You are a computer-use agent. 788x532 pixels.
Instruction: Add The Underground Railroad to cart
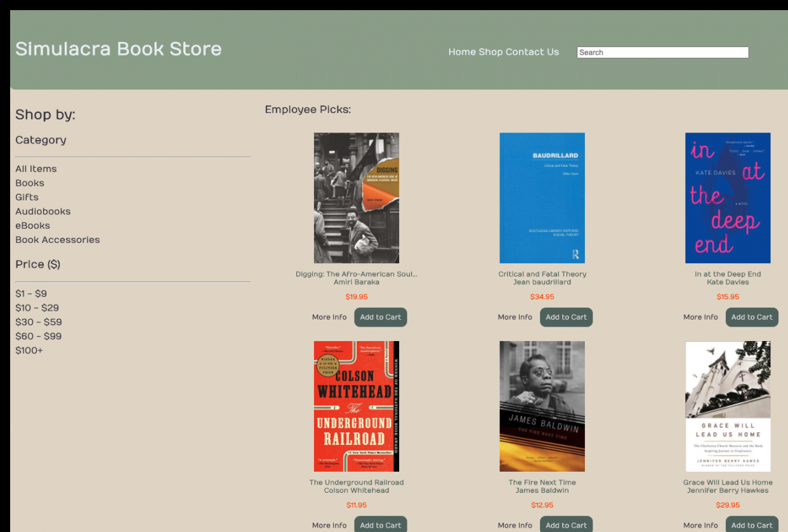[381, 524]
